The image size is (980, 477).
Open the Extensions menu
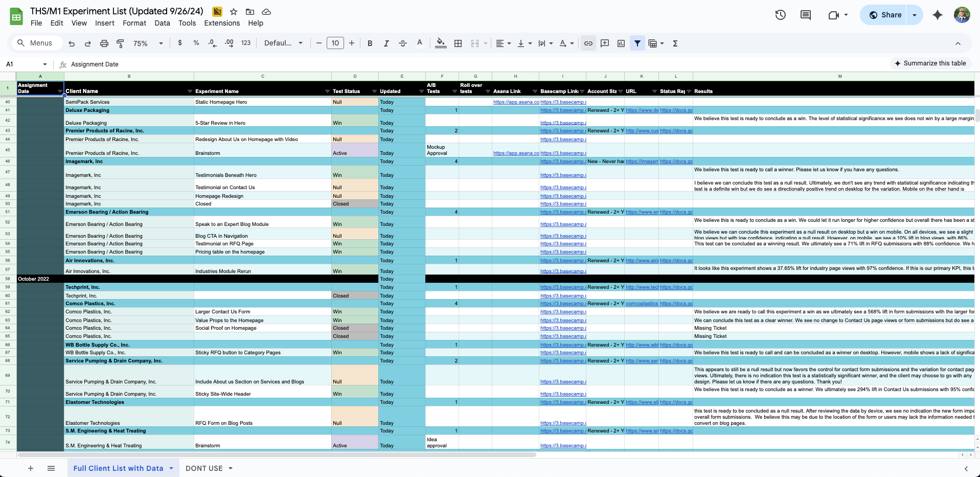(x=222, y=23)
